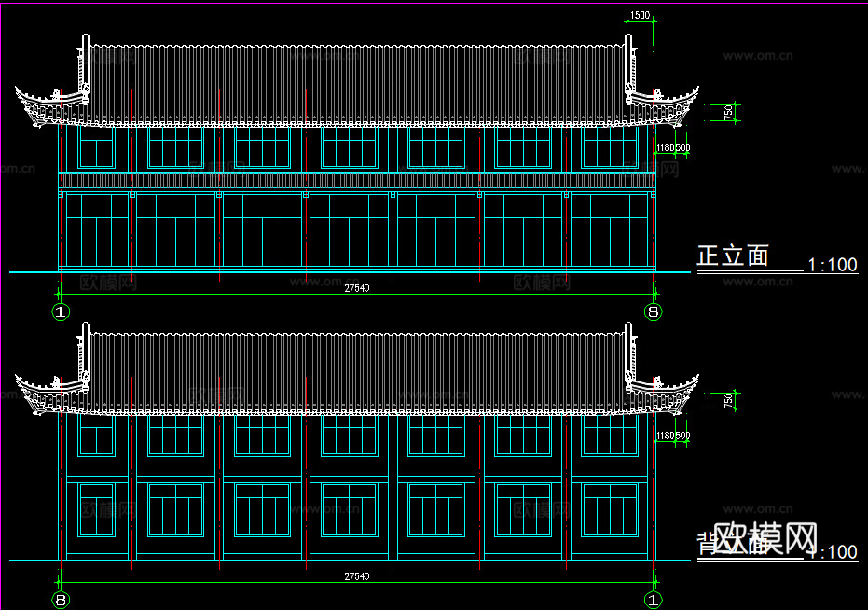The image size is (868, 610).
Task: Select the 27540 overall dimension under back elevation
Action: click(355, 575)
